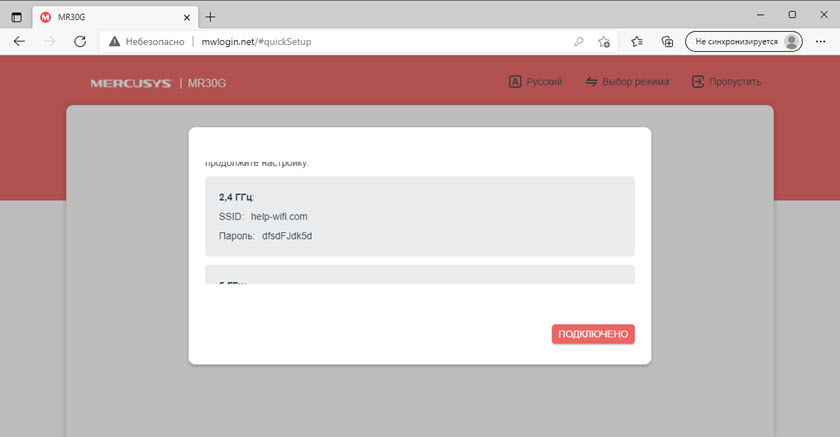Open the 'Русский' language selector
This screenshot has width=840, height=437.
coord(535,82)
